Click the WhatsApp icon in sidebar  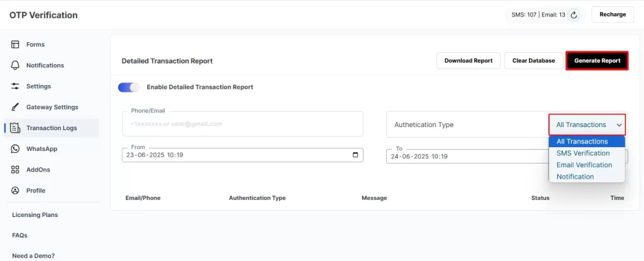pyautogui.click(x=15, y=149)
